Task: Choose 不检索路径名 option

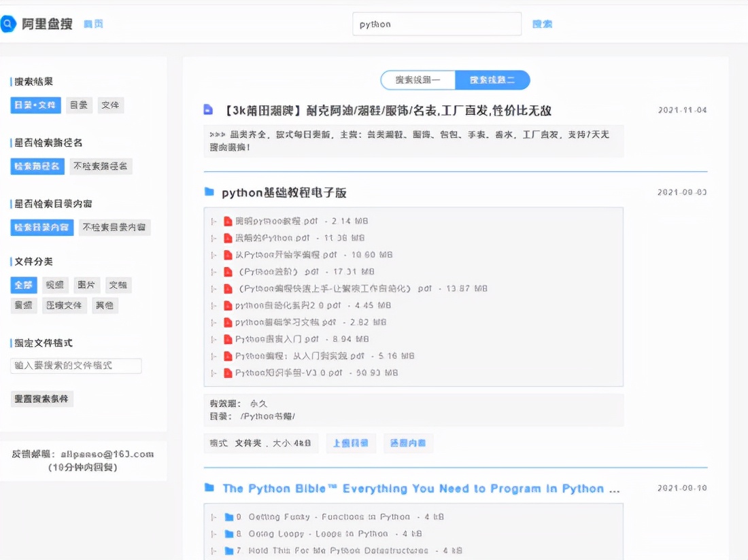Action: coord(100,167)
